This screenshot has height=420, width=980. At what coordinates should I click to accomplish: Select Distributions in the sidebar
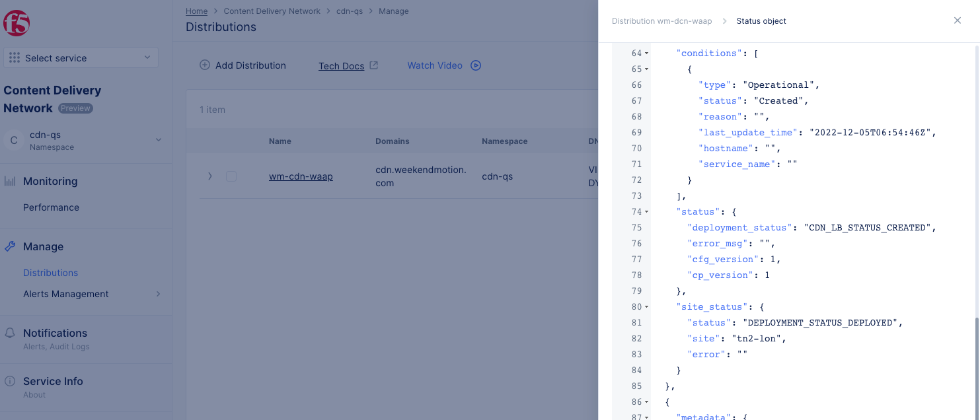coord(50,273)
